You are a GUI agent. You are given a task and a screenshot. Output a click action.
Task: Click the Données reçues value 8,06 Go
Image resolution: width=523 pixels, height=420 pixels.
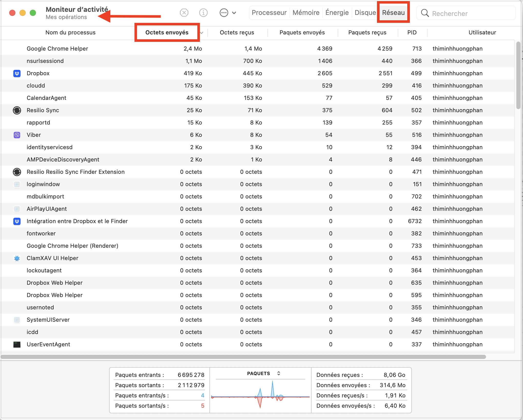point(394,375)
